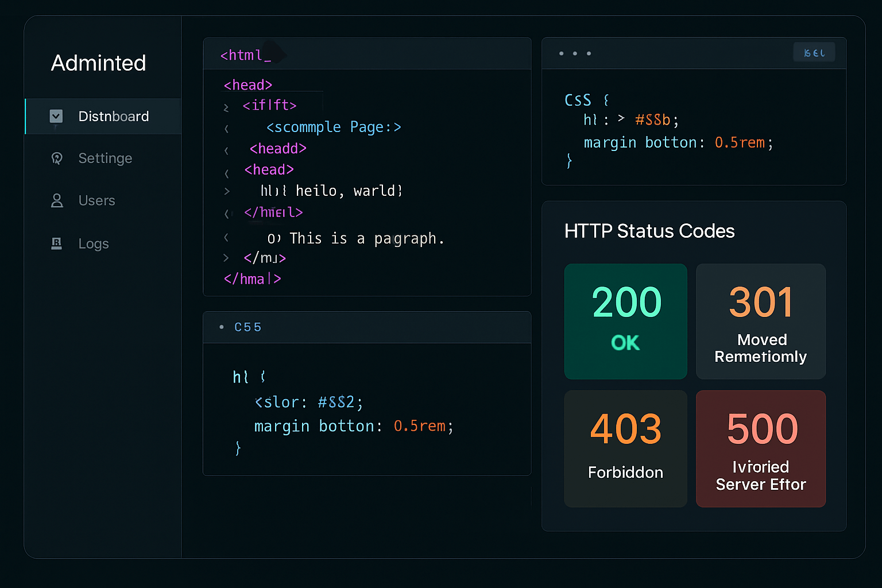Click the 301 Moved Remetiomly card

[x=760, y=322]
